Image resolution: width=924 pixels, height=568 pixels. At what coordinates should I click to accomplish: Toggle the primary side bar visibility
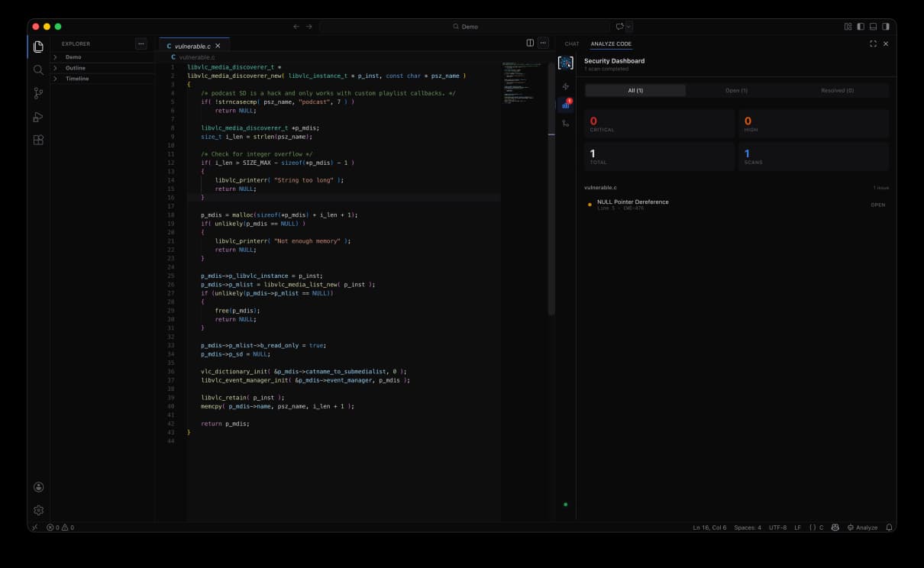[861, 27]
